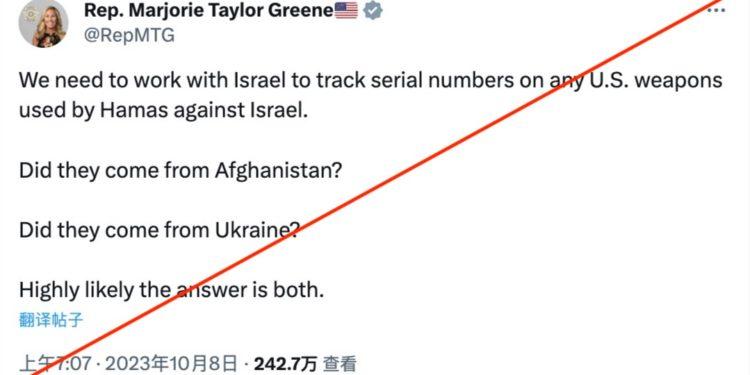Open Marjorie Taylor Greene's profile avatar
The height and width of the screenshot is (375, 750).
(43, 23)
